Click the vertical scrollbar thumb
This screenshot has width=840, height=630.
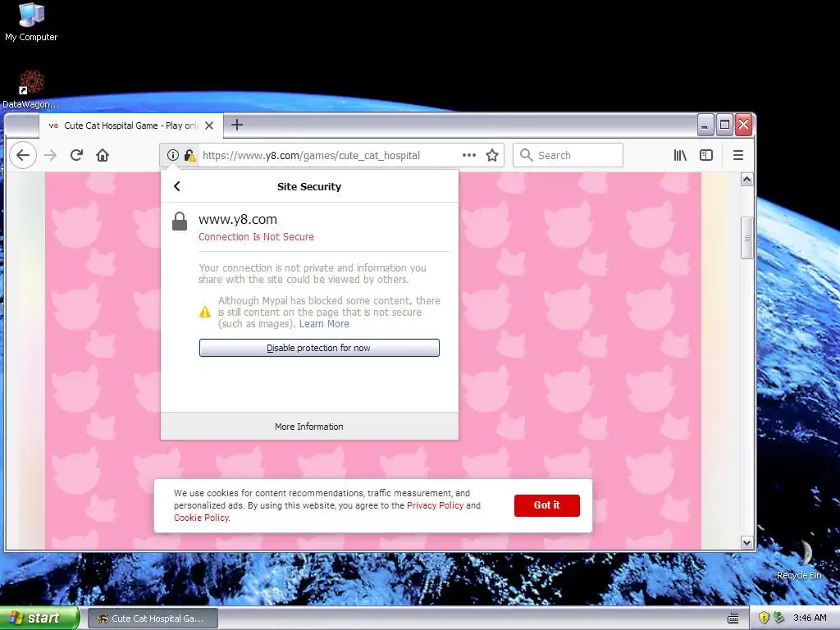[746, 238]
